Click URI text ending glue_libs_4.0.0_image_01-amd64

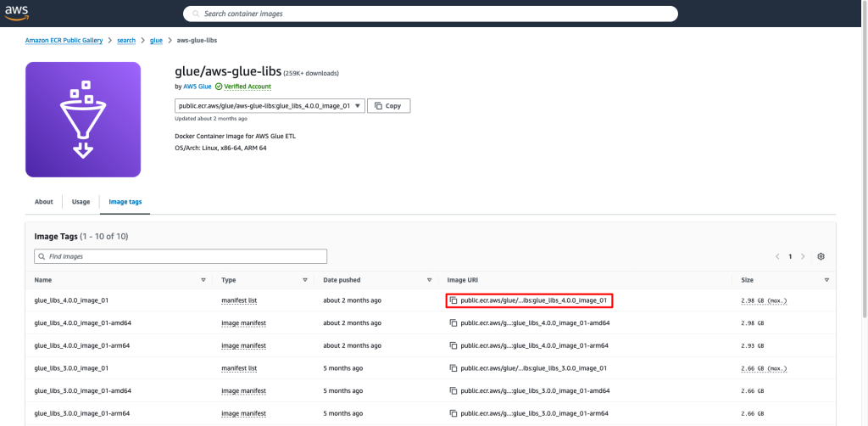(536, 323)
